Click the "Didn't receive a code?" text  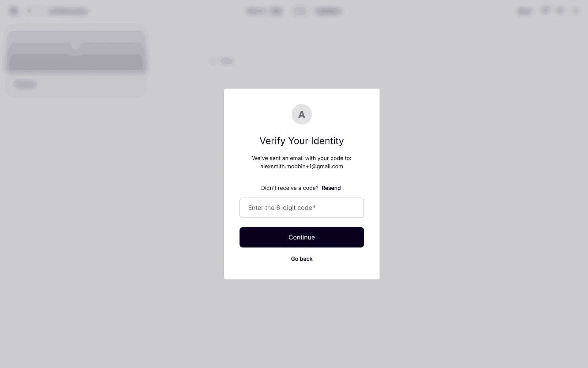pyautogui.click(x=290, y=188)
